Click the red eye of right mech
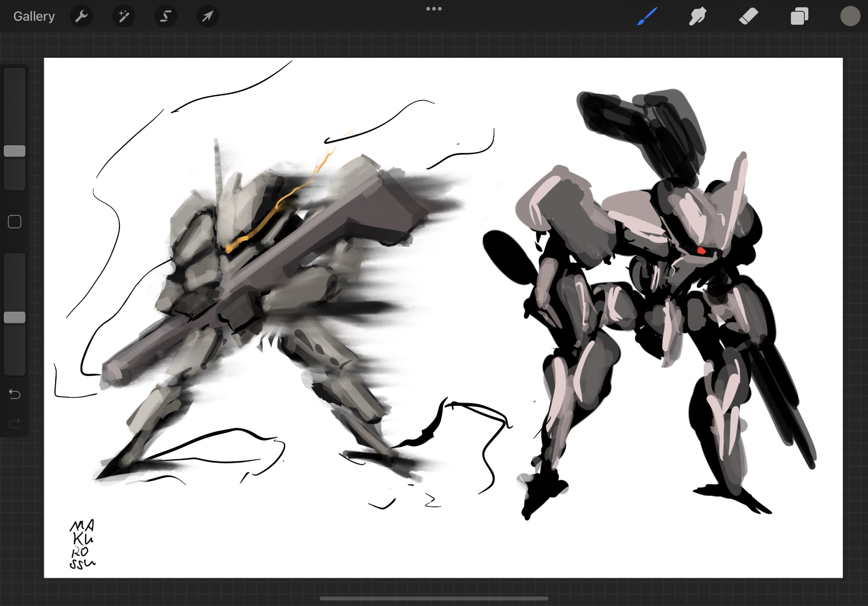Viewport: 868px width, 606px height. pyautogui.click(x=701, y=251)
